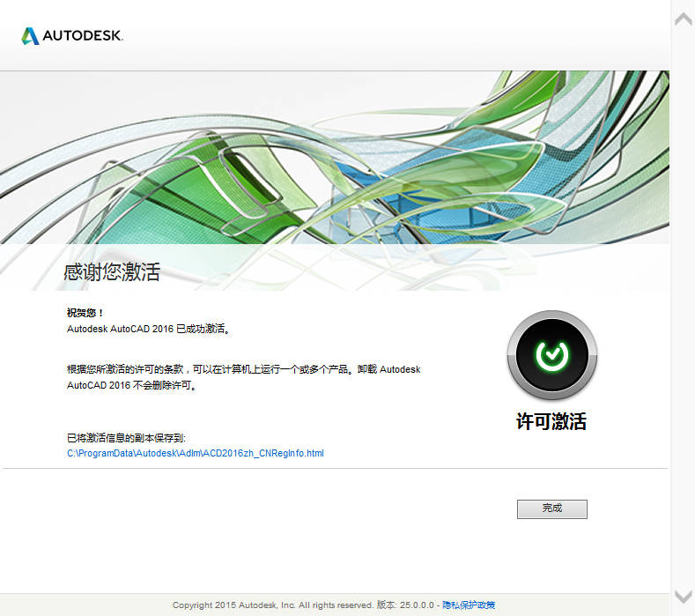
Task: Click the bold 祝贺您！ text
Action: 85,313
